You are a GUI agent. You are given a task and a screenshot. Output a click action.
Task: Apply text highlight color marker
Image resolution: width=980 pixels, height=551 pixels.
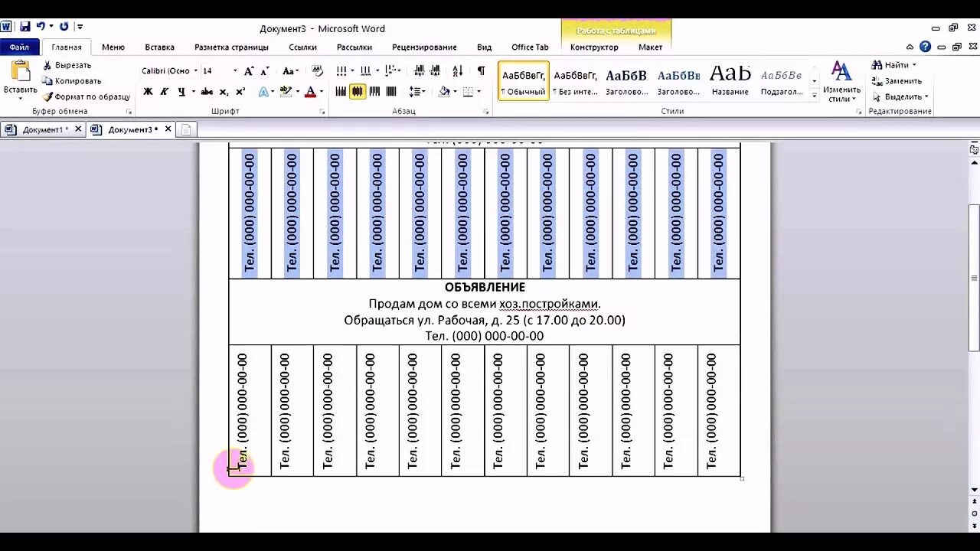tap(286, 92)
